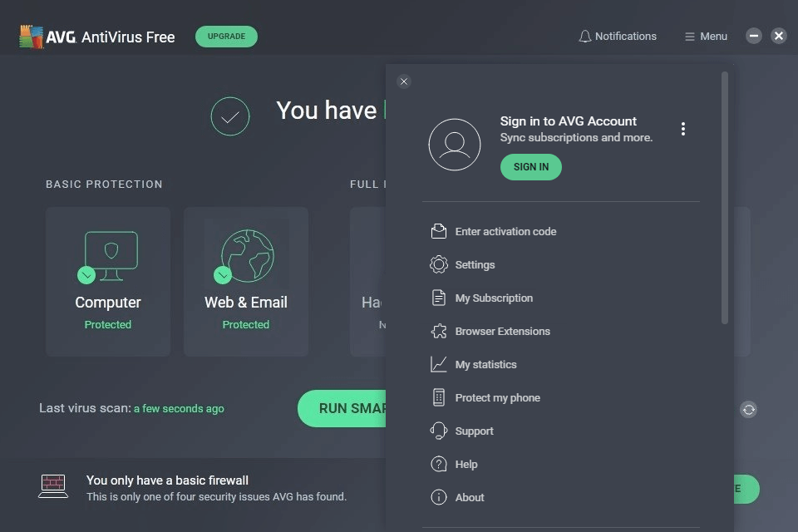
Task: Click 'Protected' status under Web & Email
Action: [x=246, y=325]
